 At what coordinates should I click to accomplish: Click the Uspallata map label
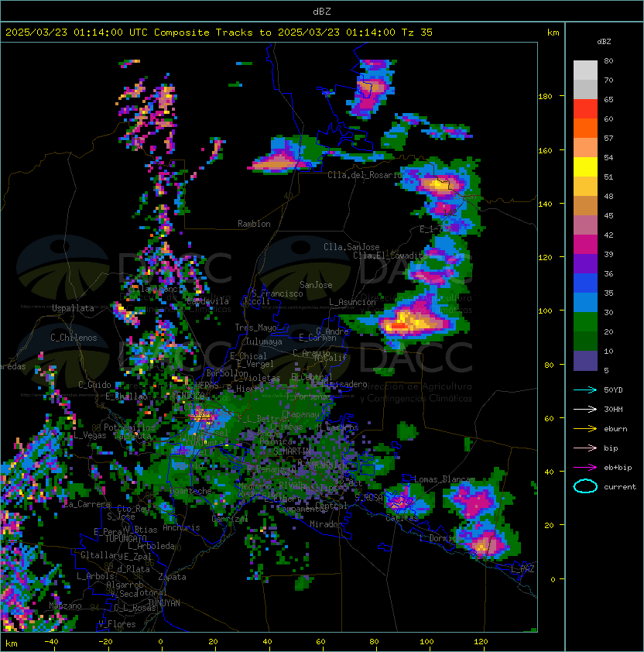[73, 308]
